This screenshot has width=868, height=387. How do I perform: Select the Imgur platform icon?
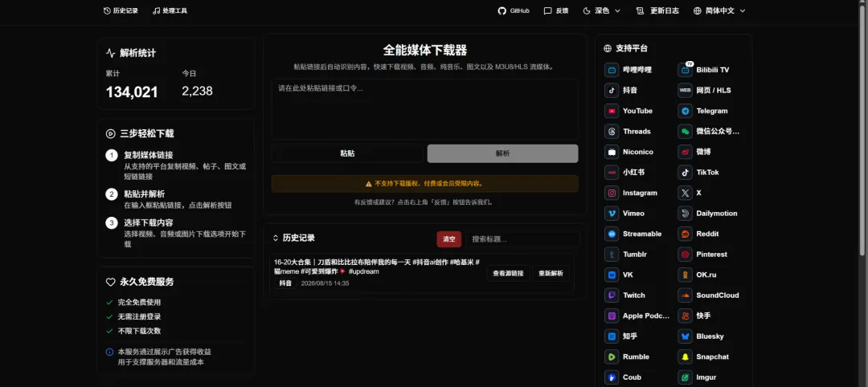click(686, 377)
